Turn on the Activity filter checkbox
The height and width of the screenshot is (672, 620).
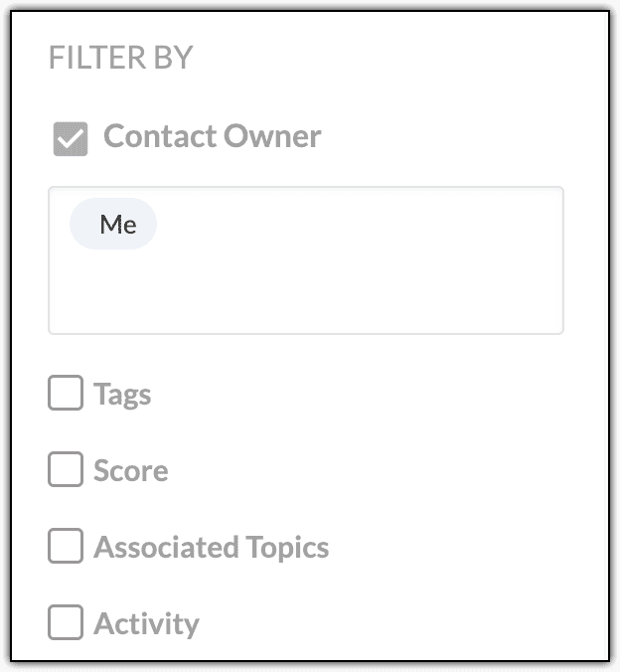66,623
